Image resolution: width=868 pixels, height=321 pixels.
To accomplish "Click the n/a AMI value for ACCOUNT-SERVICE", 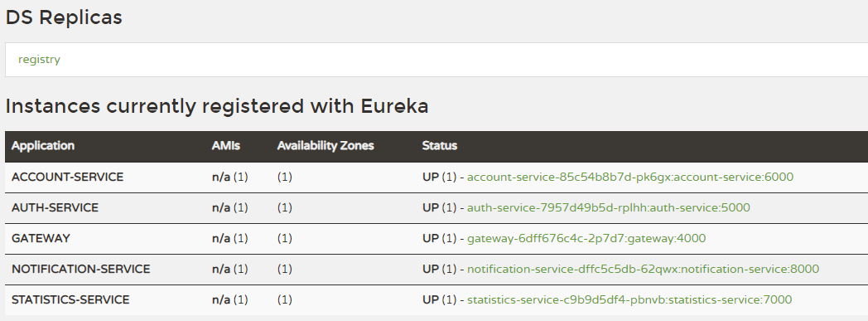I will click(x=221, y=177).
